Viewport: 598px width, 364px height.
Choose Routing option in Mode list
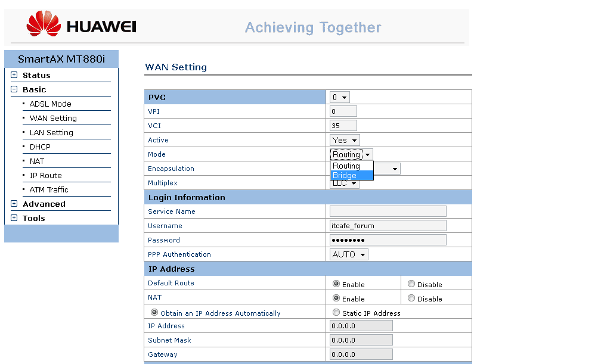[352, 166]
